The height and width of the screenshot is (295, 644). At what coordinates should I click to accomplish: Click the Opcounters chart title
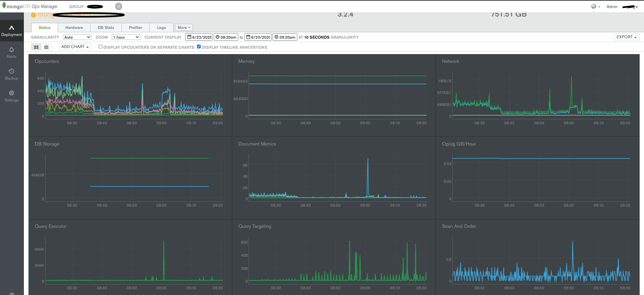point(47,61)
